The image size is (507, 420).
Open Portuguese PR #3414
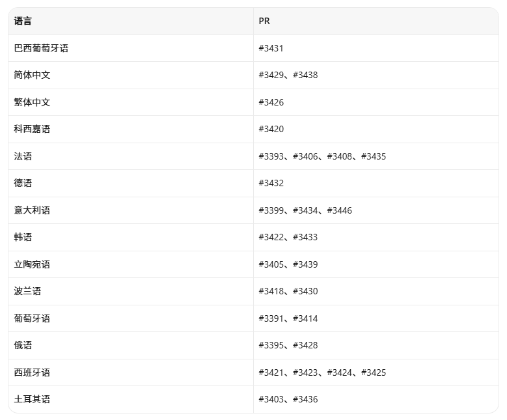[305, 318]
